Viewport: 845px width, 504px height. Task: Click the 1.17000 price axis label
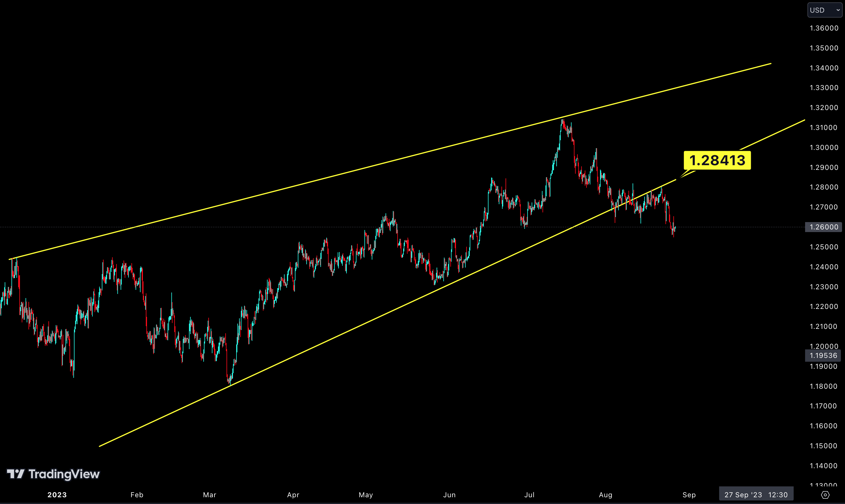click(x=824, y=406)
